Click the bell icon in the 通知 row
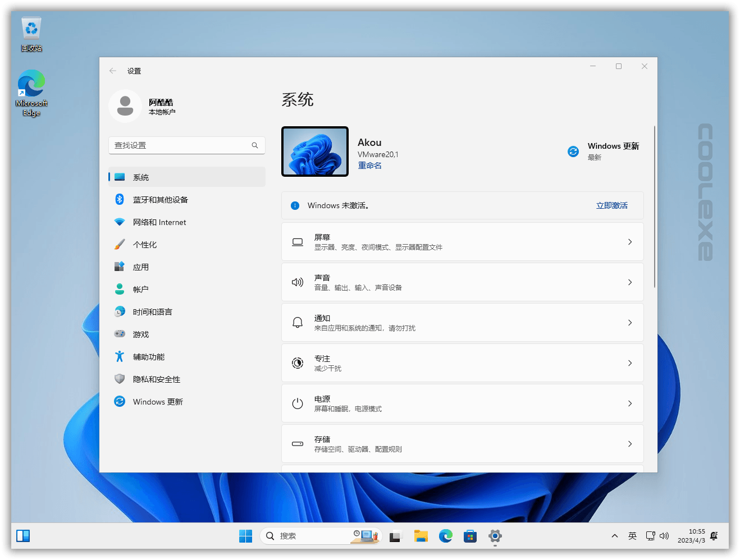 pyautogui.click(x=298, y=323)
